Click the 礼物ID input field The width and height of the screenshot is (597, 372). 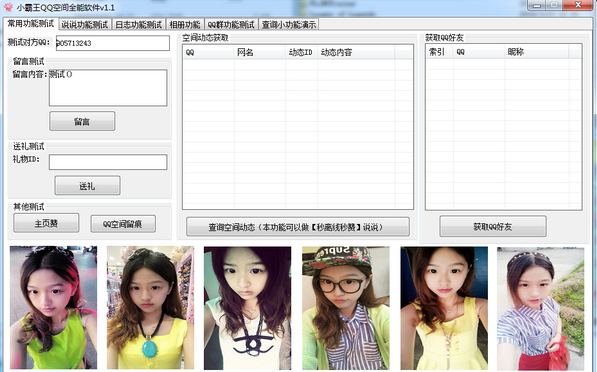[x=108, y=162]
